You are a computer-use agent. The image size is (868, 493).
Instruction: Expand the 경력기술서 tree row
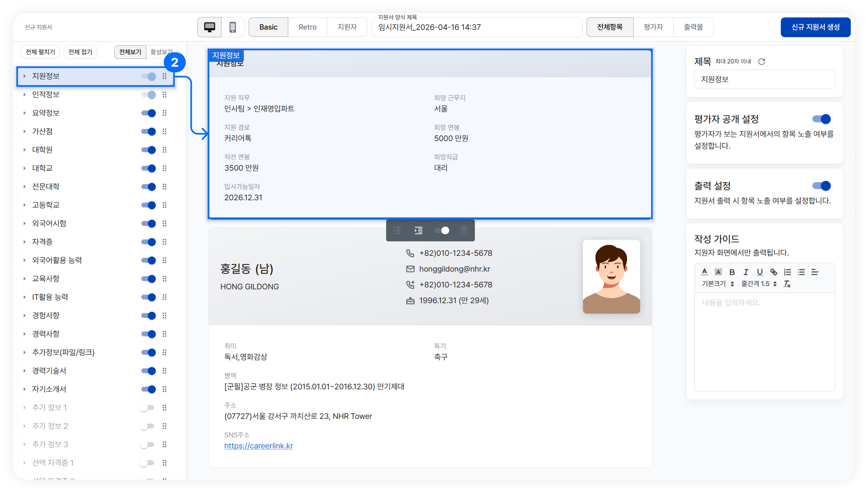24,371
